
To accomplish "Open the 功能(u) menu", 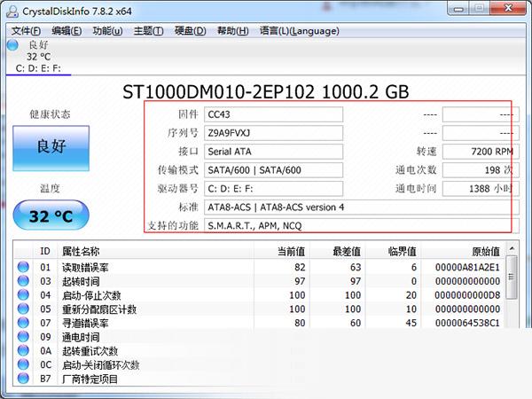I will pos(107,31).
